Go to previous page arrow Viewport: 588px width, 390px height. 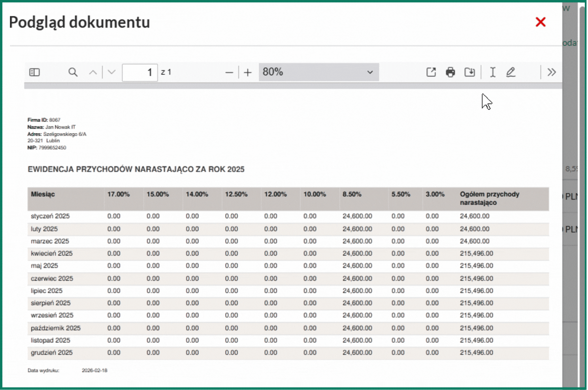tap(93, 72)
